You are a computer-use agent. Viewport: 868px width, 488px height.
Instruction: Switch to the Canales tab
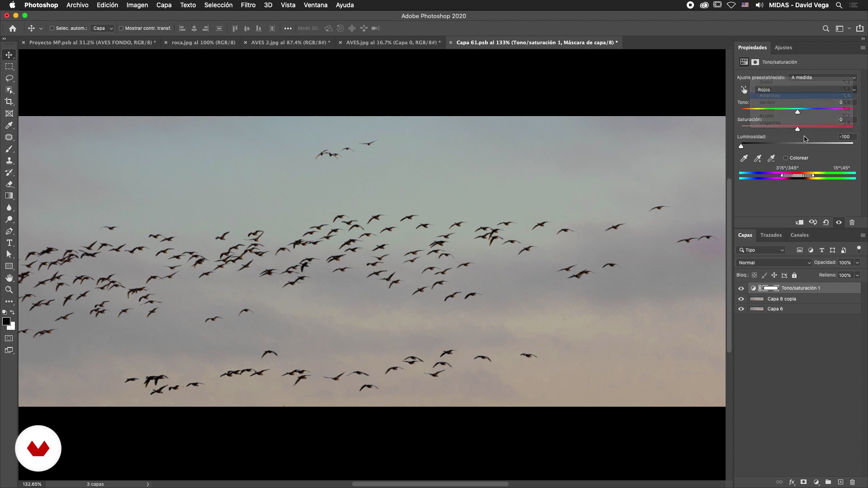799,235
